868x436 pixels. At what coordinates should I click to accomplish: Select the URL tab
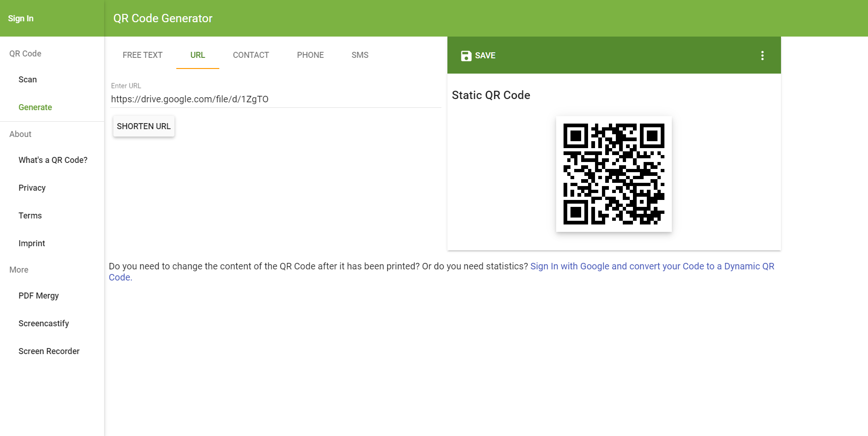point(198,55)
